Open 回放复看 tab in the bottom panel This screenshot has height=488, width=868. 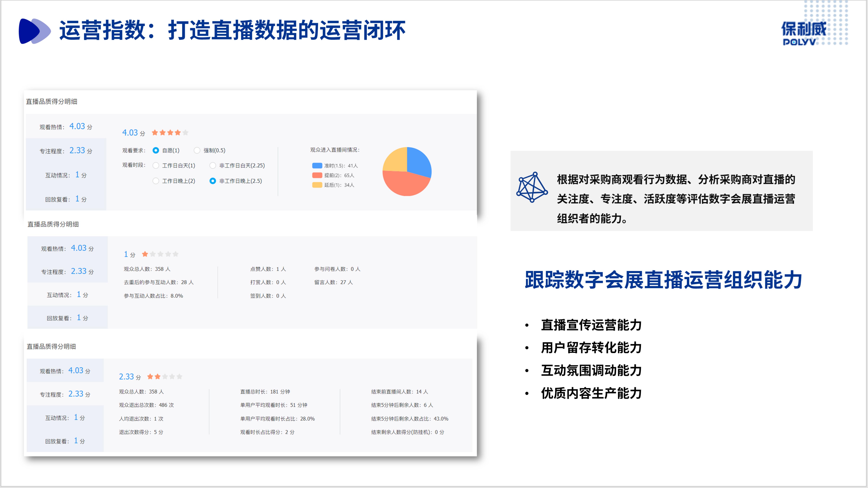65,441
